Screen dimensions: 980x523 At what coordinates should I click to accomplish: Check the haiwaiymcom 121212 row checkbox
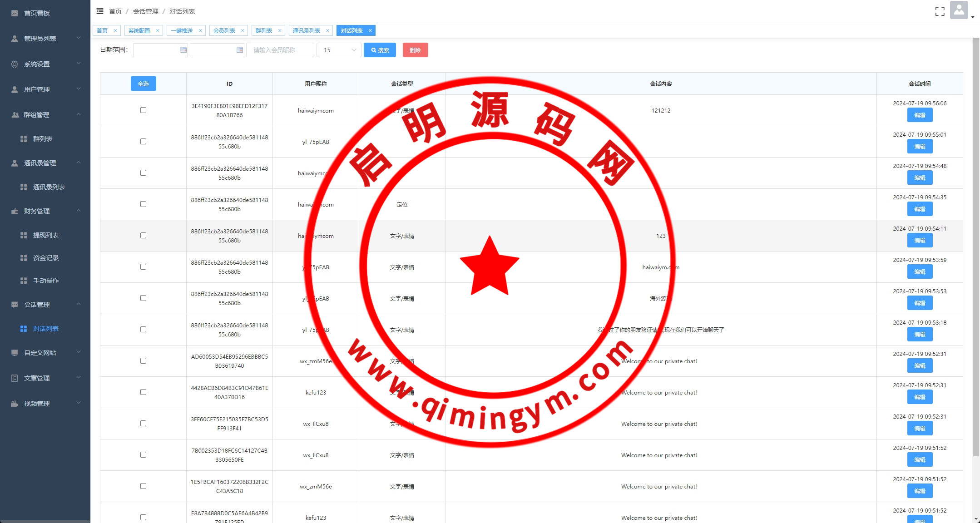143,110
